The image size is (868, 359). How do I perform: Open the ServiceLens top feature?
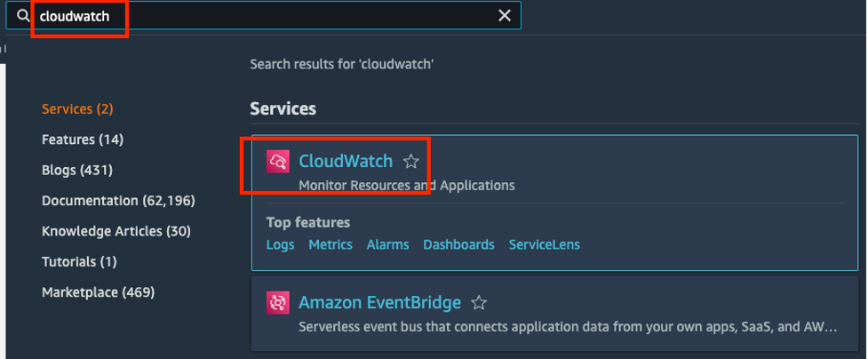tap(544, 244)
